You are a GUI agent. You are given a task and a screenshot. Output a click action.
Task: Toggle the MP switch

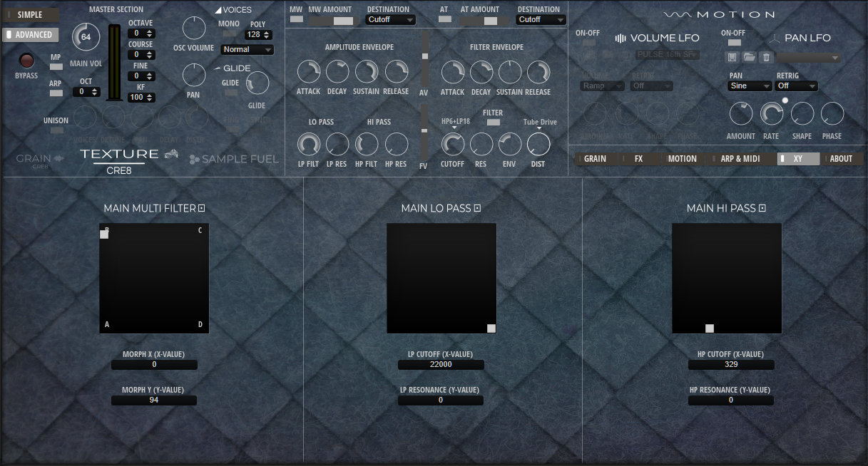(x=56, y=67)
